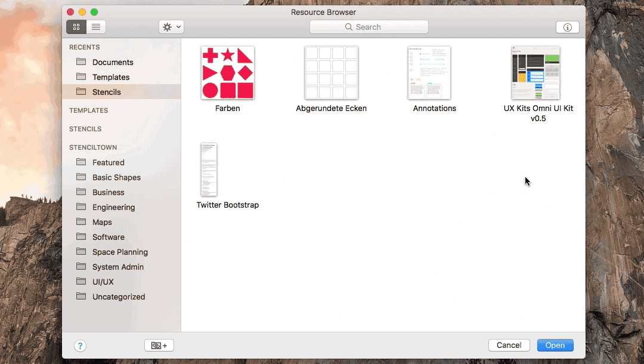Click the folder icon beside Uncategorized
This screenshot has width=644, height=364.
pyautogui.click(x=81, y=296)
